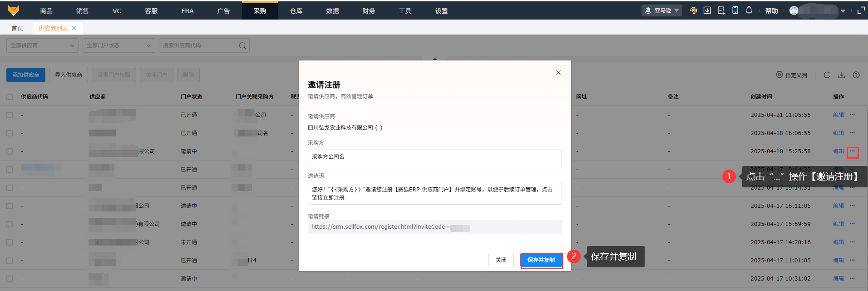868x291 pixels.
Task: Expand the 全部供应商 dropdown
Action: [x=42, y=45]
